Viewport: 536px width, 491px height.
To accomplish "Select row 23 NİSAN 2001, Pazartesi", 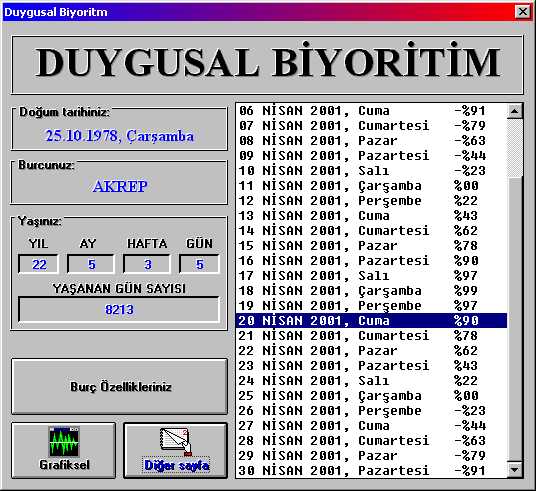I will point(372,366).
